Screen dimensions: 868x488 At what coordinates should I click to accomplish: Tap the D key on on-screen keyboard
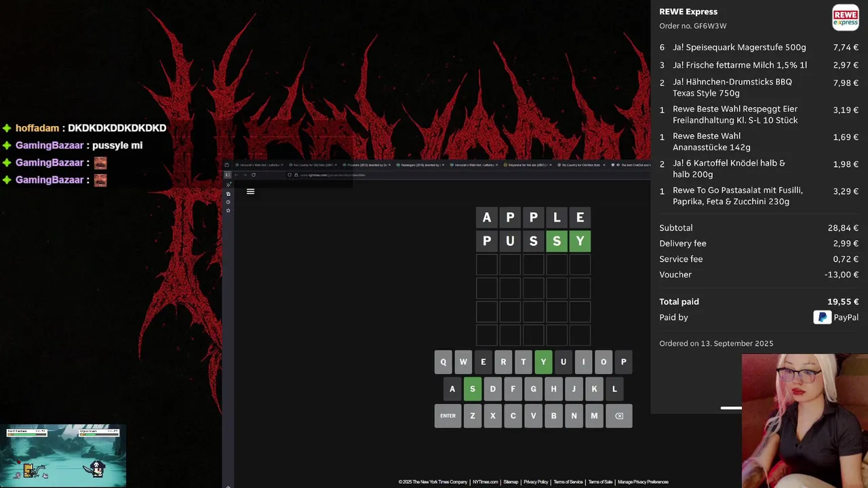493,389
